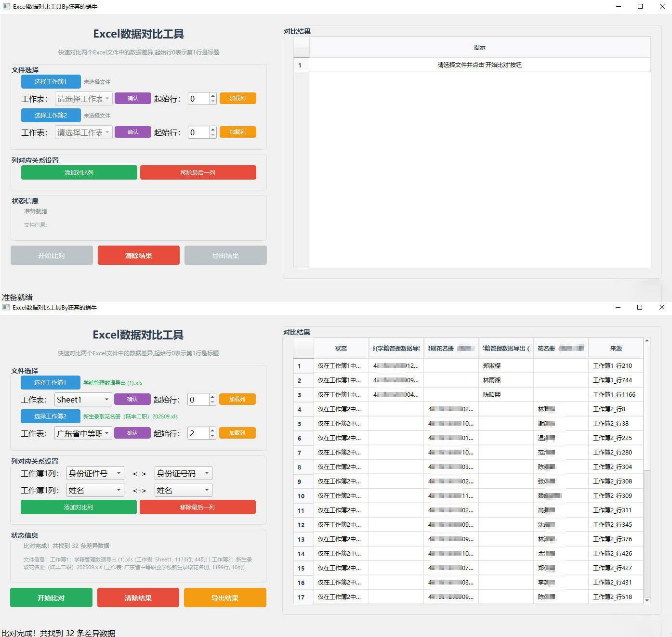The height and width of the screenshot is (637, 672).
Task: Open the 身份证号码 column dropdown for 工作簿2
Action: 183,473
